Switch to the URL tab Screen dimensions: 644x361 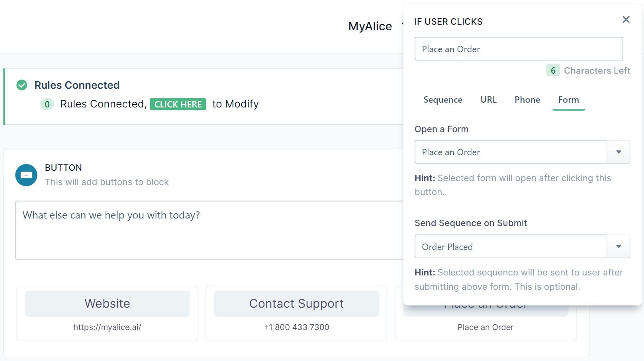coord(488,100)
